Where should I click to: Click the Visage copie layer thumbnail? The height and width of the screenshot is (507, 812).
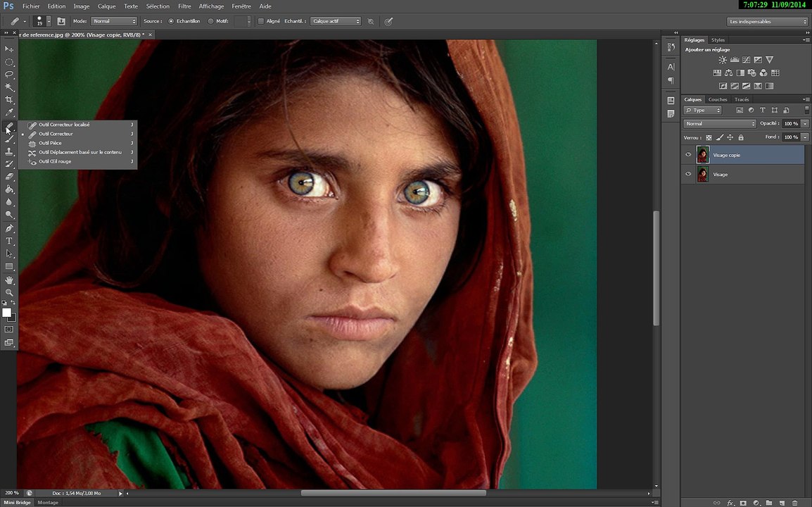point(703,154)
